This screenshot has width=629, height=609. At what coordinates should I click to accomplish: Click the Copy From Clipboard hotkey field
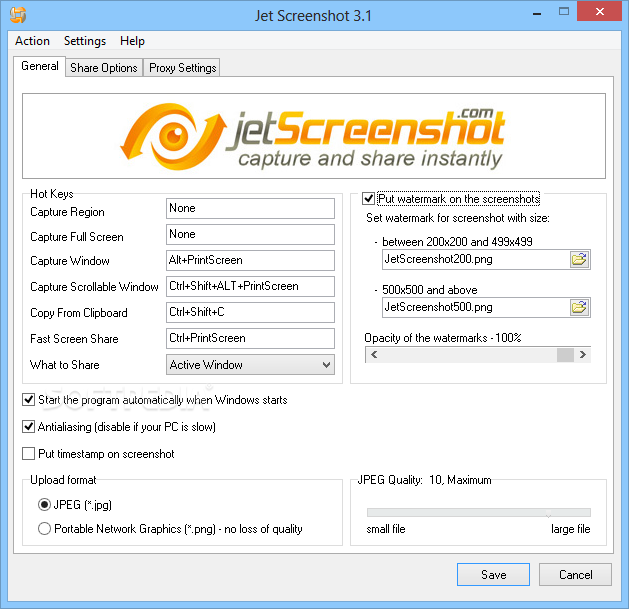250,312
